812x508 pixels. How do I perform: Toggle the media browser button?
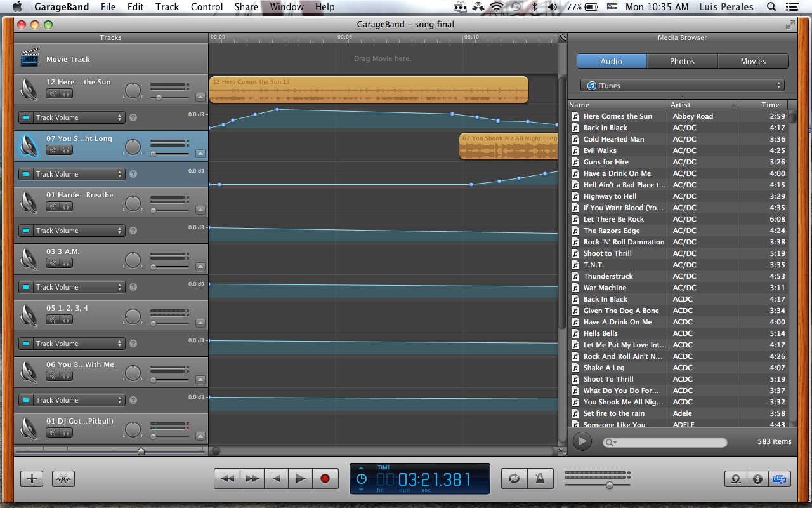pyautogui.click(x=780, y=479)
